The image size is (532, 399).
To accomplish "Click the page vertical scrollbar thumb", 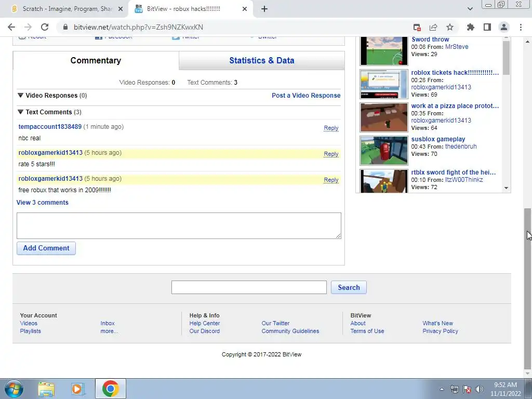I will tap(528, 288).
